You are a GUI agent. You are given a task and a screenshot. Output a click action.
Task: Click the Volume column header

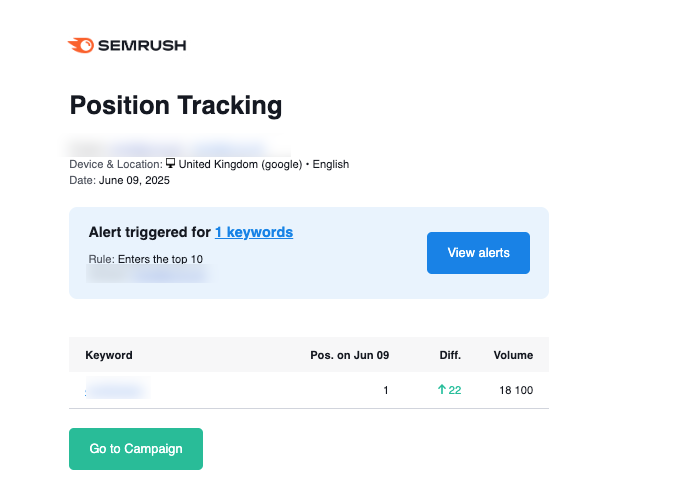[513, 355]
